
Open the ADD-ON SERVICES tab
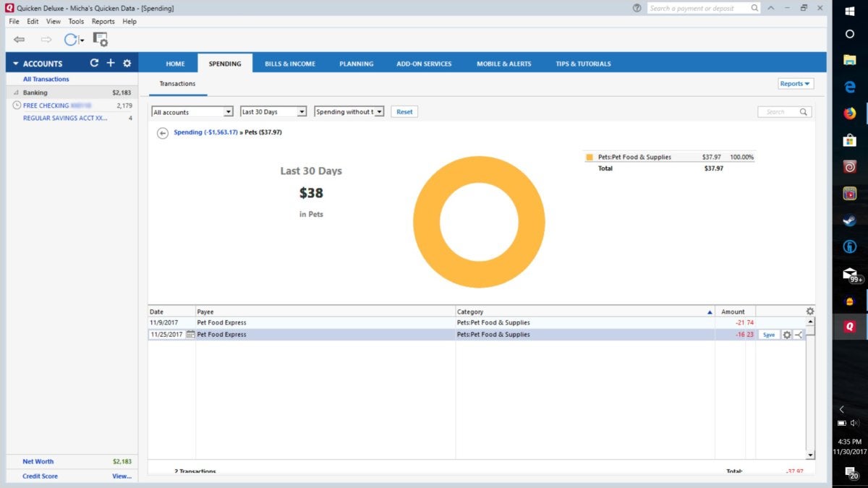424,64
